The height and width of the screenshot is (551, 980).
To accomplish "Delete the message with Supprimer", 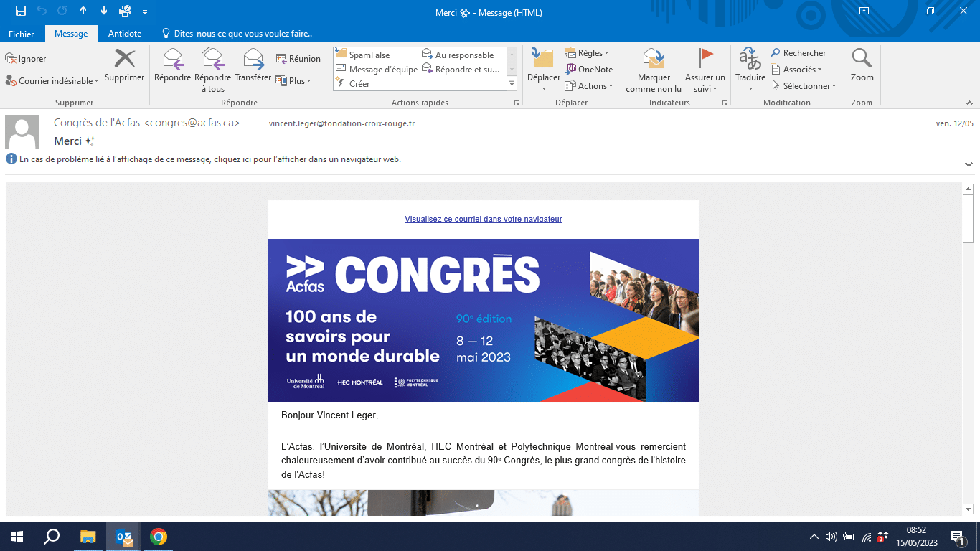I will pos(125,65).
